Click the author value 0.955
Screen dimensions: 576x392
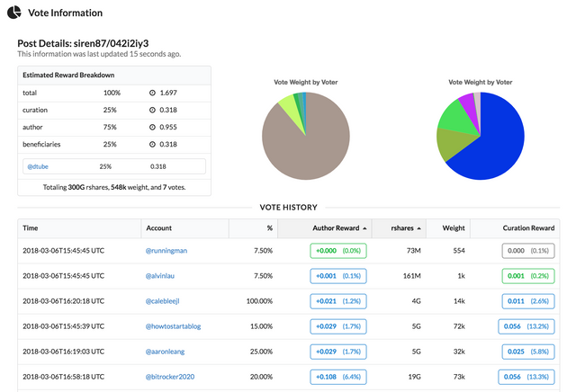pyautogui.click(x=168, y=128)
